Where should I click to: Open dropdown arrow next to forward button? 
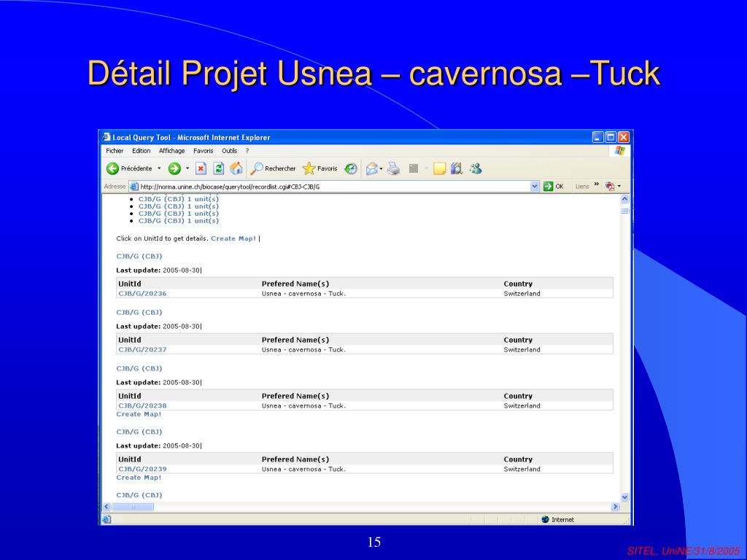[x=187, y=168]
